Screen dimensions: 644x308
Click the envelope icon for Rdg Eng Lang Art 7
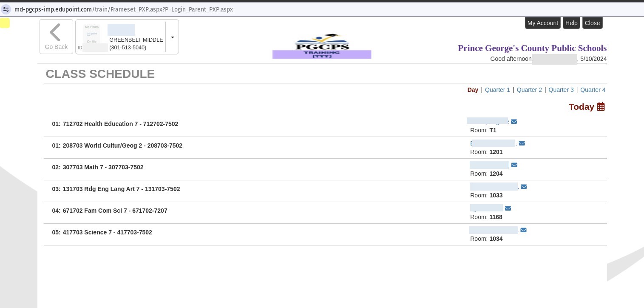click(x=524, y=187)
